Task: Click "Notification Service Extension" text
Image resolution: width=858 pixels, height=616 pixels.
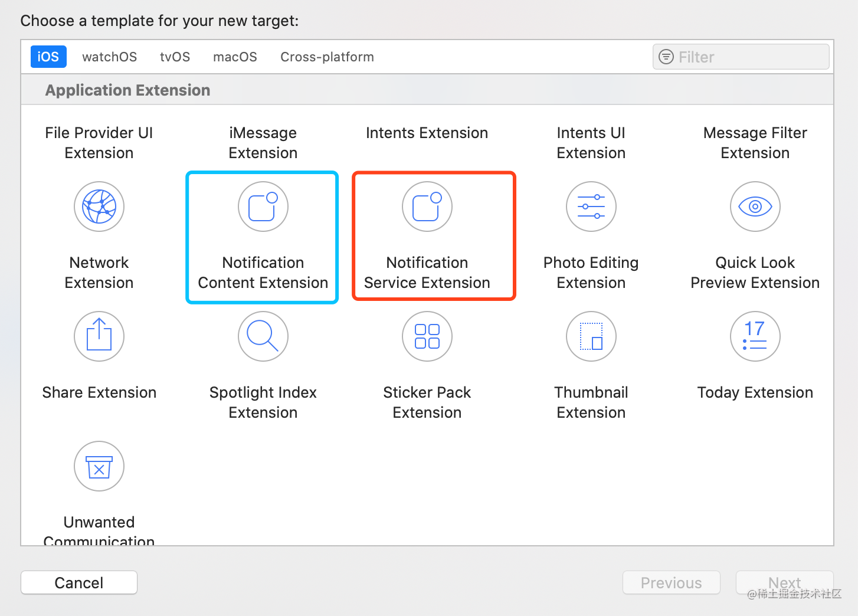Action: click(427, 273)
